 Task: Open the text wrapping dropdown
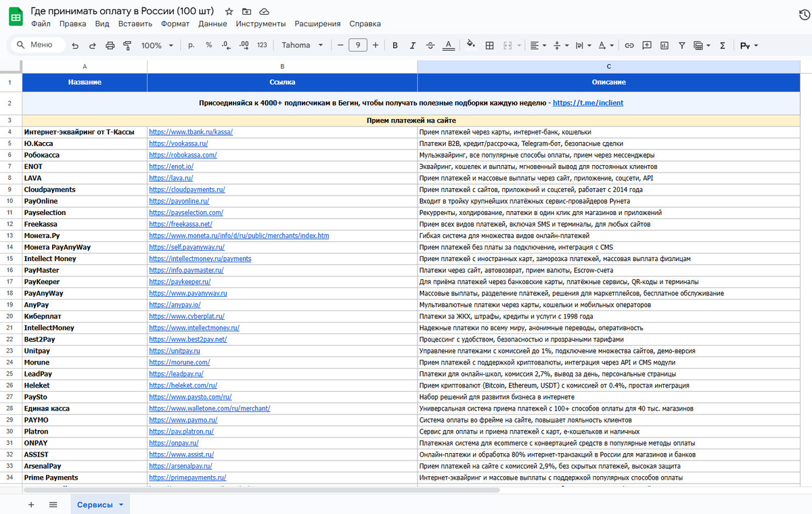tap(583, 45)
